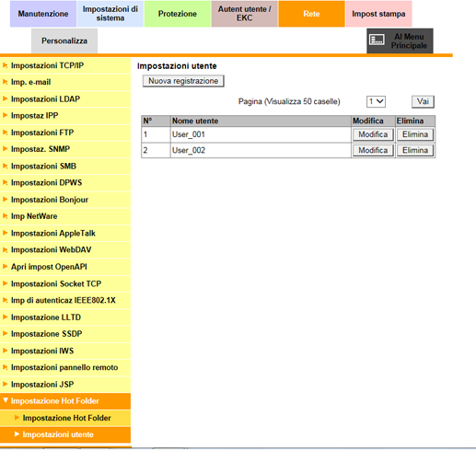Open the Protezione tab
The width and height of the screenshot is (476, 450).
click(x=178, y=14)
